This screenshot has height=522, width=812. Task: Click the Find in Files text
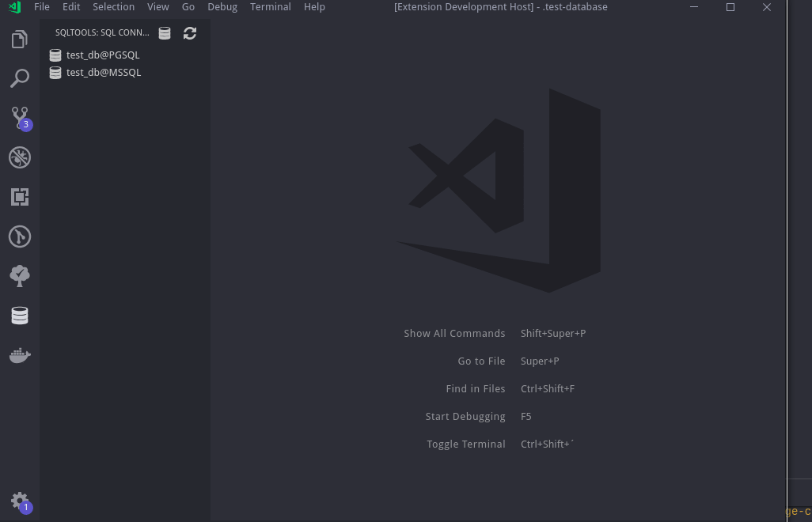[x=476, y=388]
